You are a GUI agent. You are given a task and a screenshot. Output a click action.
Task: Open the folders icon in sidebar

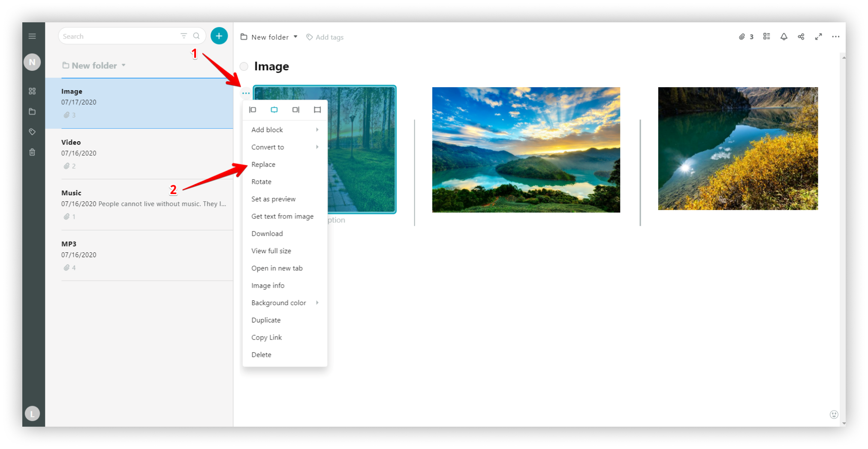click(x=32, y=112)
